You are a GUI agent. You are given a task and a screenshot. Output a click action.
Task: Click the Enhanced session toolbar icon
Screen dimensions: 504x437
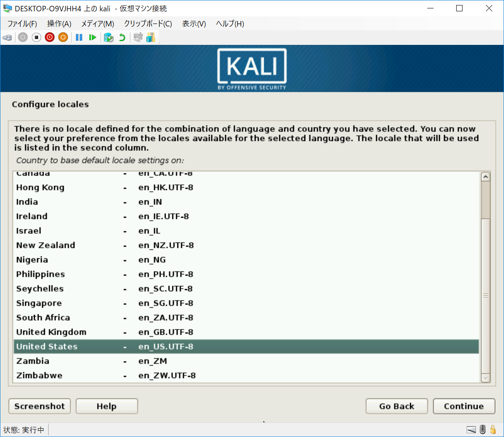pyautogui.click(x=138, y=37)
